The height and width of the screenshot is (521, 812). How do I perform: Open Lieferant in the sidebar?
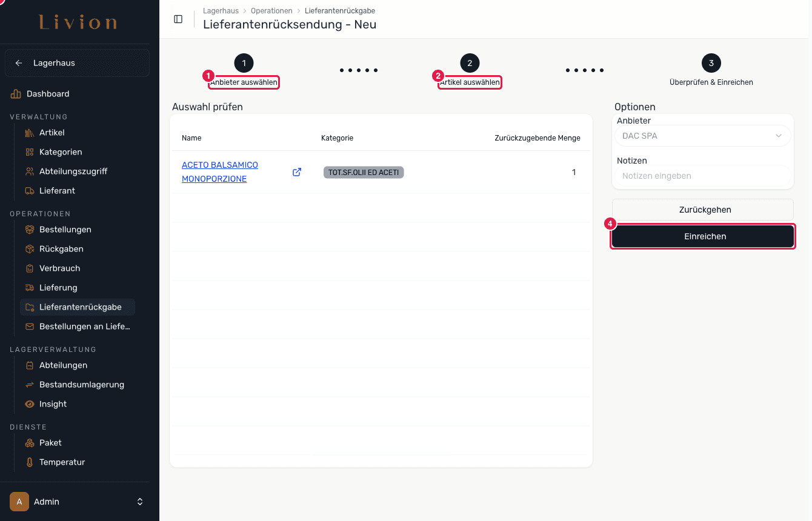58,191
